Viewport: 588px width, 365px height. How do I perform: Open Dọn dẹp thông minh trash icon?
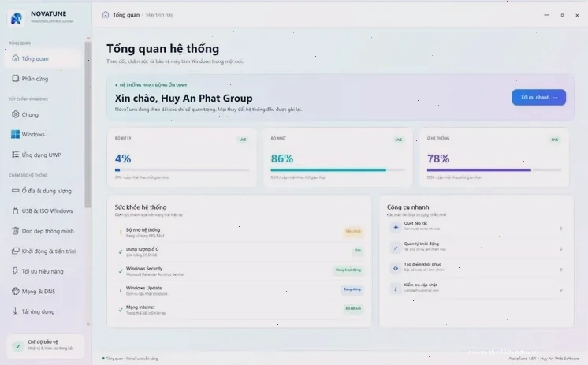[16, 231]
